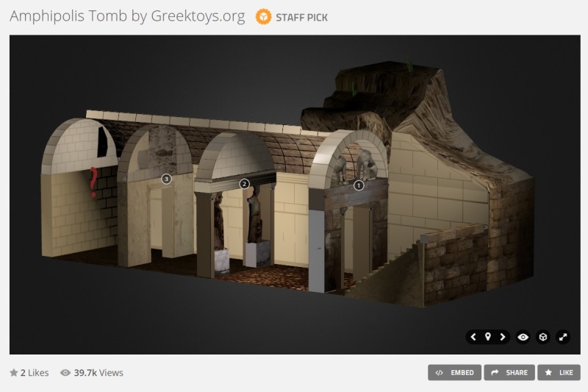
Task: Click the orange Staff Pick badge icon
Action: pyautogui.click(x=263, y=16)
